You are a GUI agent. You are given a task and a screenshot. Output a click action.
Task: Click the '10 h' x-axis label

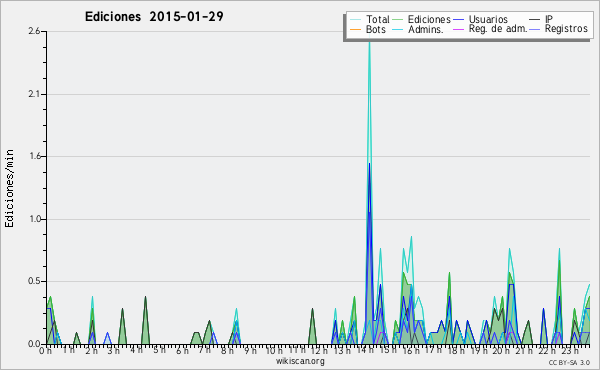[274, 351]
